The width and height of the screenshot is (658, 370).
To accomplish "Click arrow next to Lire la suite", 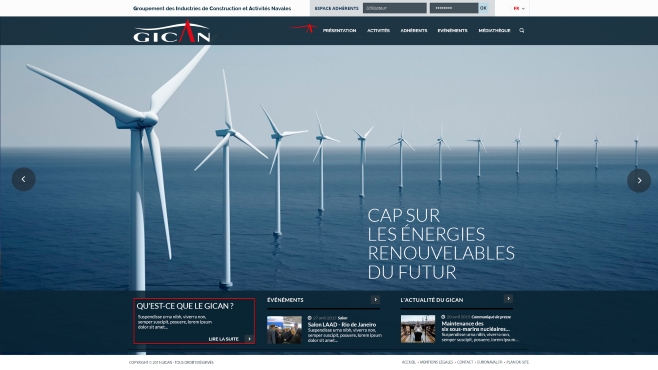I will click(x=249, y=339).
